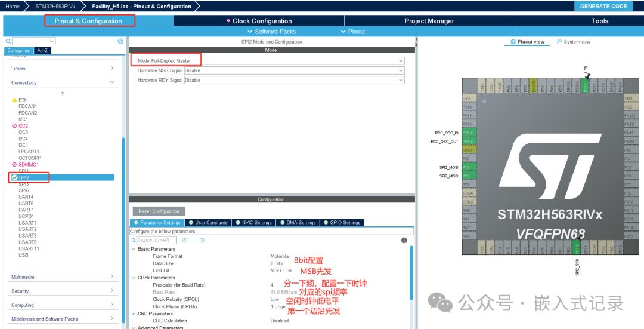Switch to the A->Z list tab

(x=42, y=50)
